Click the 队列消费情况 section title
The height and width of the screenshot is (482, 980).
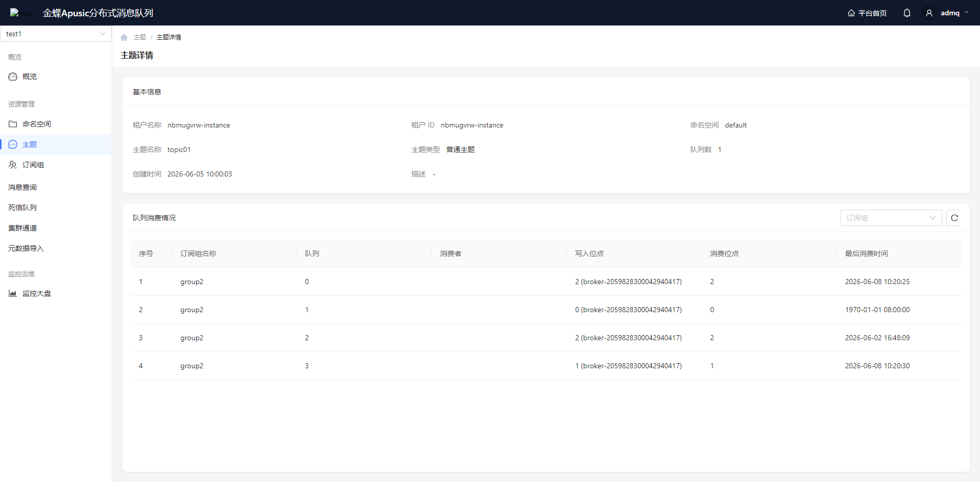tap(154, 218)
